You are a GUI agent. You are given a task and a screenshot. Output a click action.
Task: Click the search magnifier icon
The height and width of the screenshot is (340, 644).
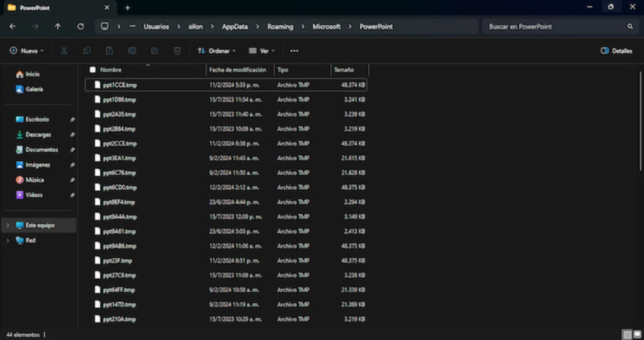click(x=630, y=26)
